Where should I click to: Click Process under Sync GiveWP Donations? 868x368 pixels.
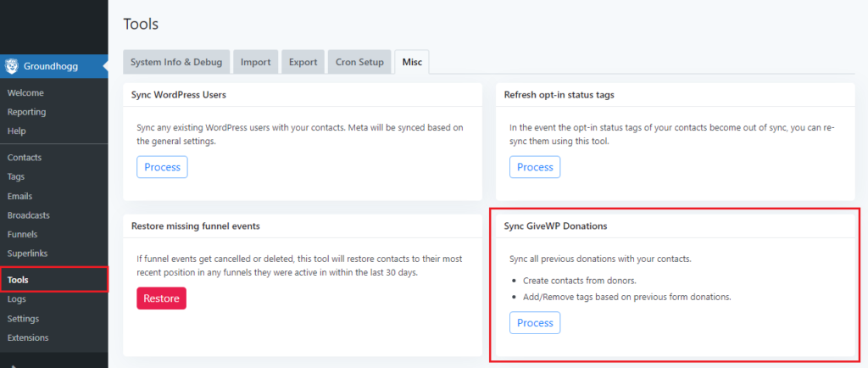tap(535, 322)
